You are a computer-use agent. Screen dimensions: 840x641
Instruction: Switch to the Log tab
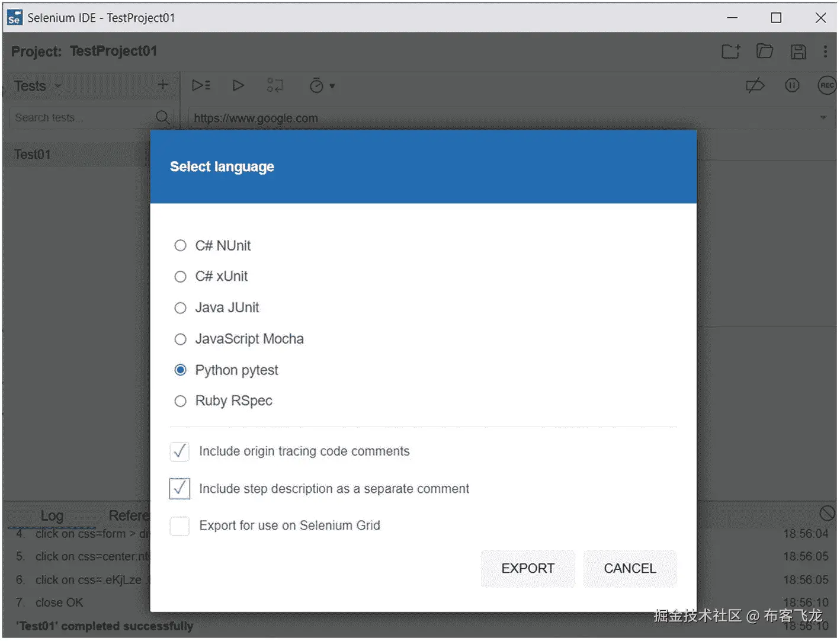click(x=52, y=516)
